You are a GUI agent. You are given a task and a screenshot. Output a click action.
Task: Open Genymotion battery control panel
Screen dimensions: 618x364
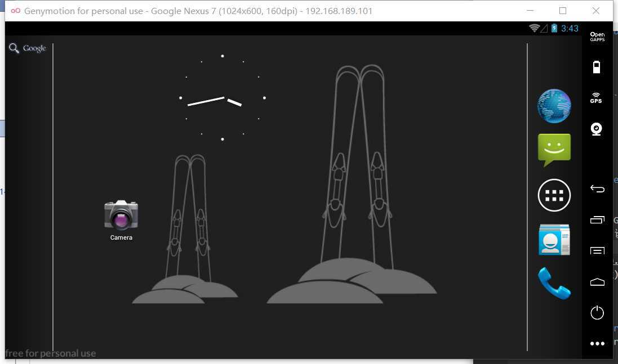597,67
